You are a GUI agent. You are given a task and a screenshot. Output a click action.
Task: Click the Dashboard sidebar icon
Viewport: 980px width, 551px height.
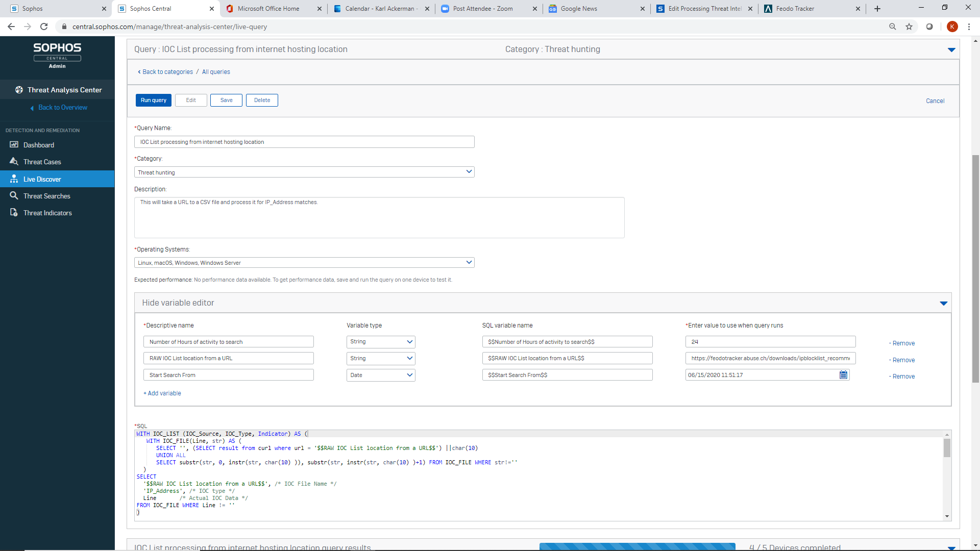click(x=14, y=145)
